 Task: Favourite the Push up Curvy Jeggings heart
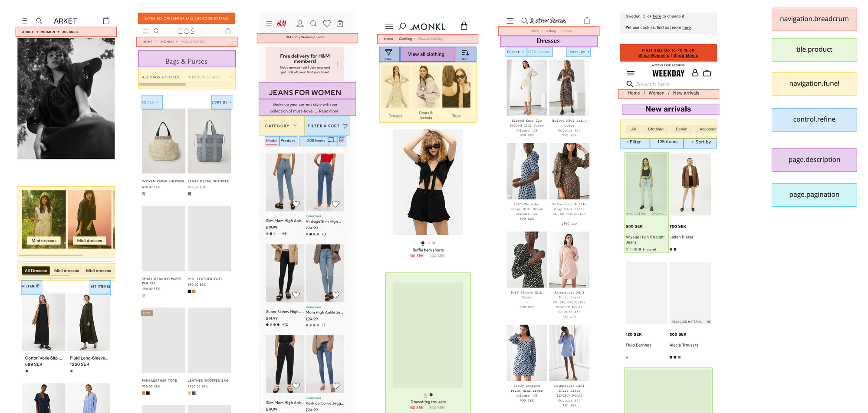pos(336,386)
